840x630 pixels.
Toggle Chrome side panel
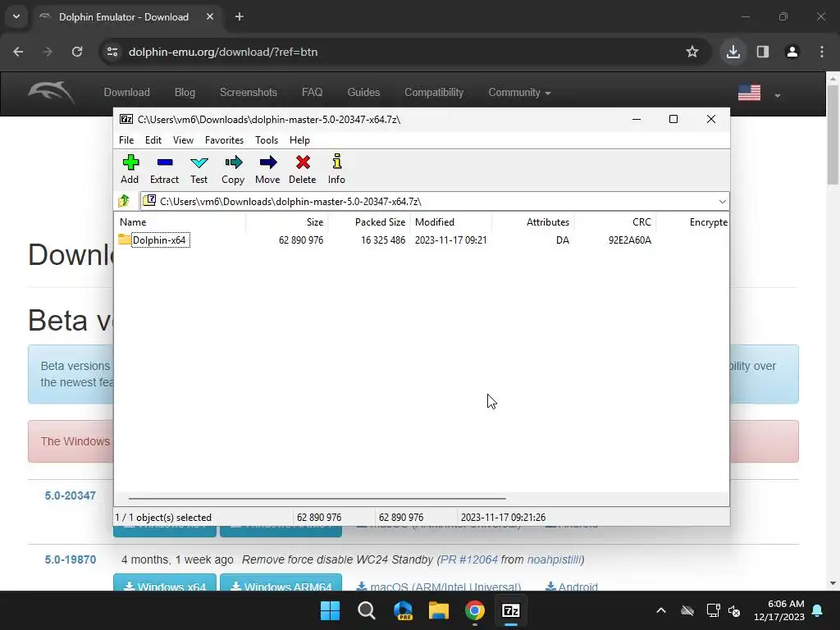[763, 52]
